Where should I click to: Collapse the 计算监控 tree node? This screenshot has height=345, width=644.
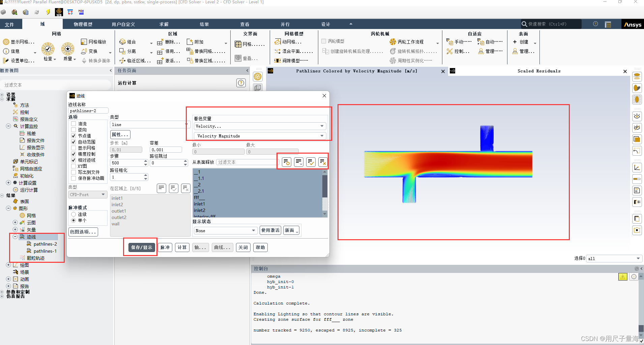pyautogui.click(x=8, y=126)
